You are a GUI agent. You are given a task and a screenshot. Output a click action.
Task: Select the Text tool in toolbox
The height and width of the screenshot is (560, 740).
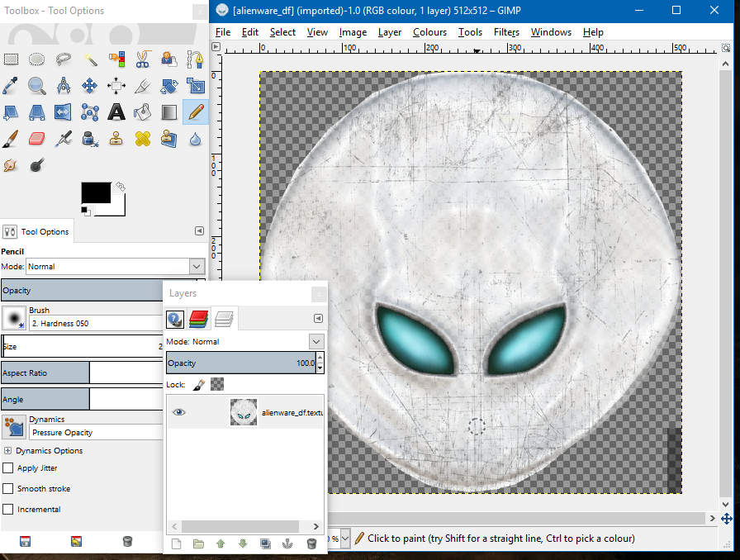pos(116,112)
